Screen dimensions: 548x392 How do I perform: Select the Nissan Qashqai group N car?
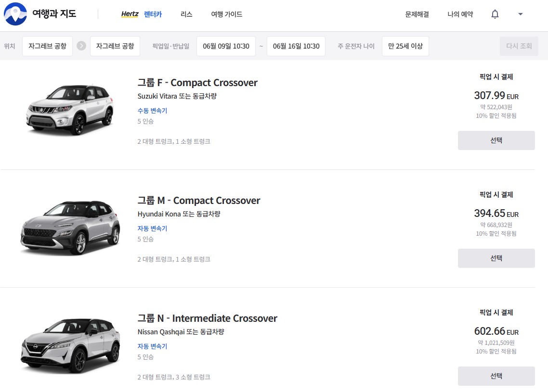pyautogui.click(x=496, y=376)
